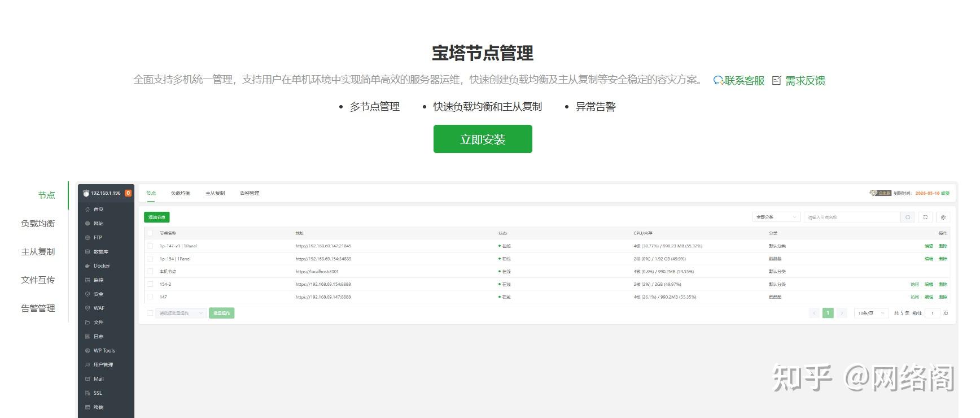Click the 批量操作 button
This screenshot has width=980, height=418.
click(x=221, y=313)
